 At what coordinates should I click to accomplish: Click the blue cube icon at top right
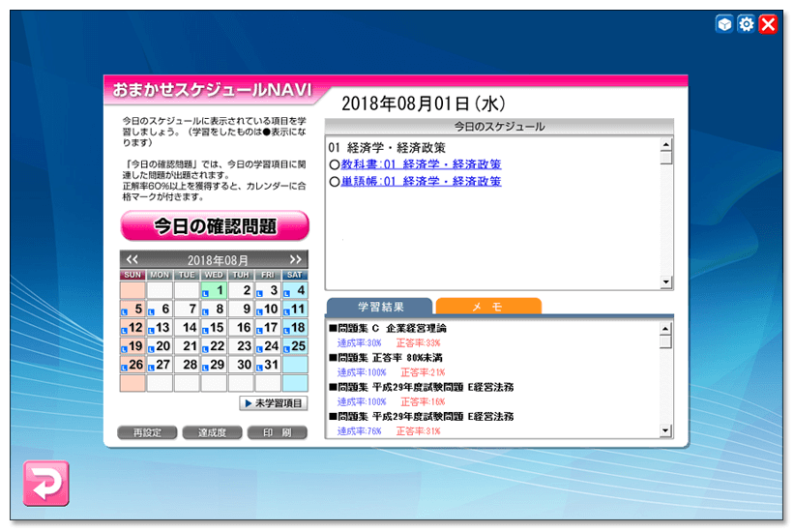click(724, 24)
